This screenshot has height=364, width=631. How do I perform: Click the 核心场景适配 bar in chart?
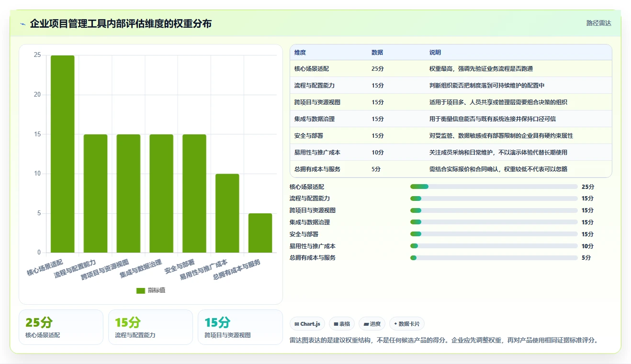[63, 154]
